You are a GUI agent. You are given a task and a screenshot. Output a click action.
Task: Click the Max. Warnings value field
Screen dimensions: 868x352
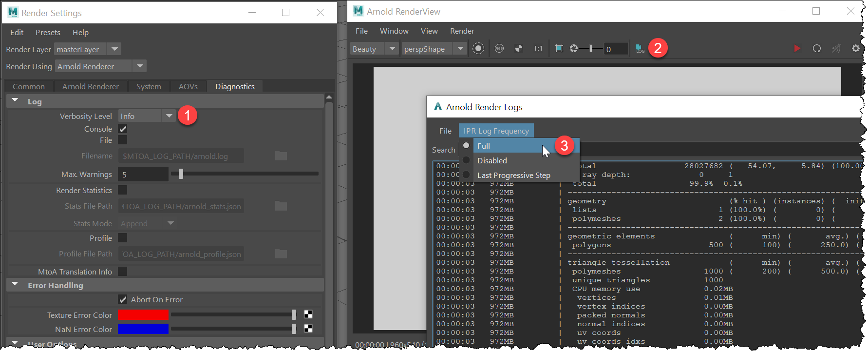point(143,175)
